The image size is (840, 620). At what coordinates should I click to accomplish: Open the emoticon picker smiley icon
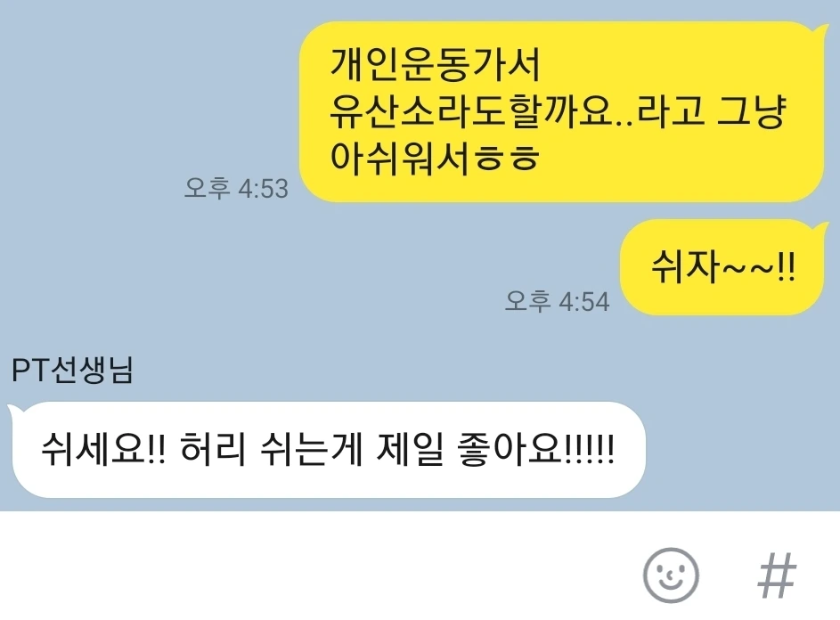click(x=671, y=575)
